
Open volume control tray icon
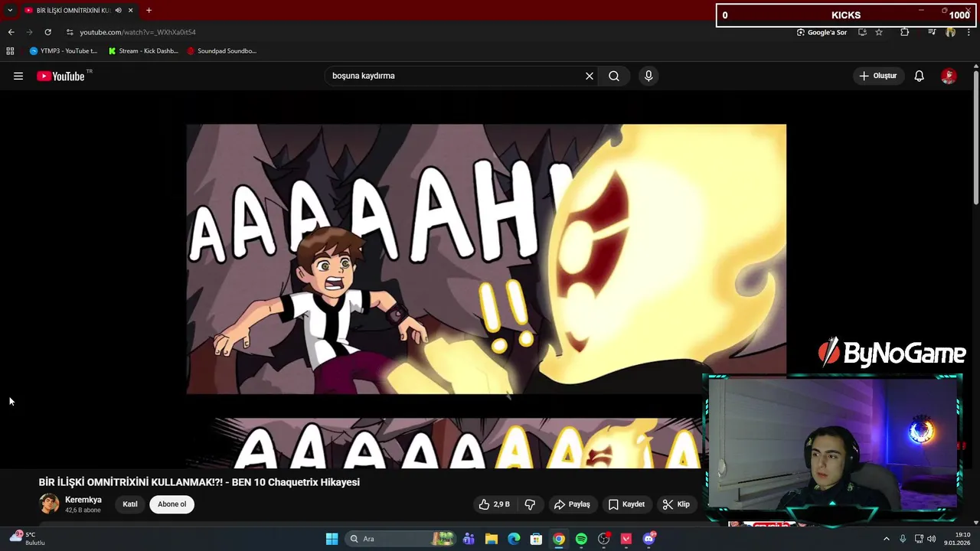click(x=932, y=539)
